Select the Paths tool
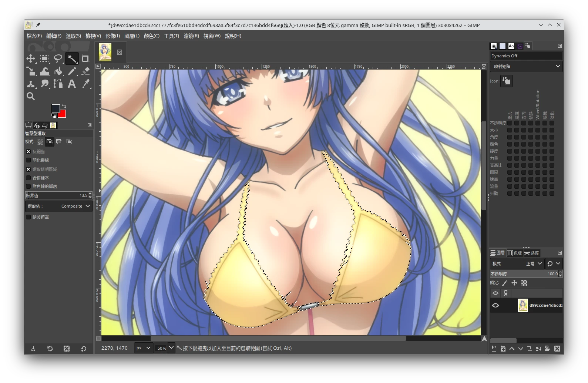The height and width of the screenshot is (383, 588). [58, 84]
